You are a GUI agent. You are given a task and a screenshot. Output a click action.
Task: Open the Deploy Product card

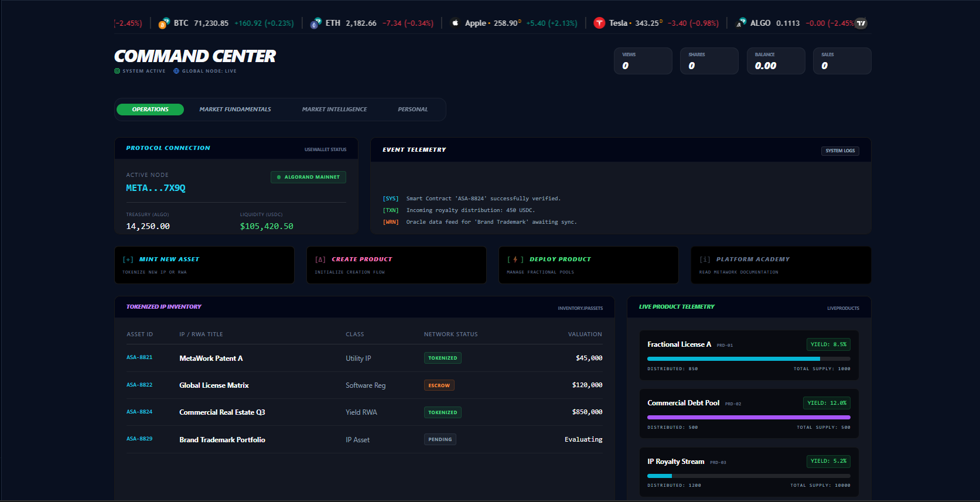[x=589, y=265]
